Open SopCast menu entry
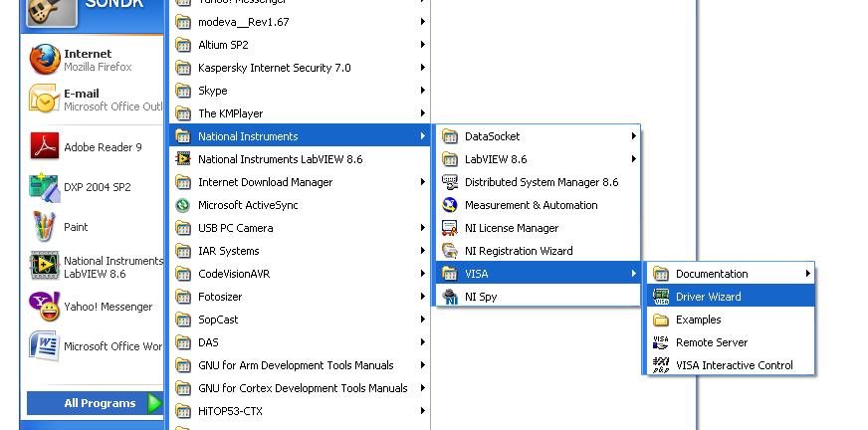The width and height of the screenshot is (868, 430). click(x=300, y=320)
